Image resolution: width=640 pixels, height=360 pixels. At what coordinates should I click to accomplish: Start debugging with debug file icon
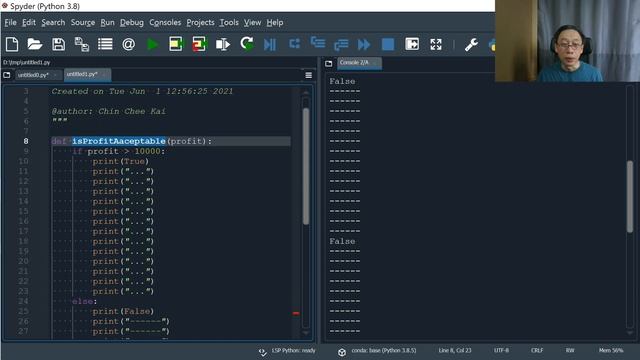tap(270, 44)
